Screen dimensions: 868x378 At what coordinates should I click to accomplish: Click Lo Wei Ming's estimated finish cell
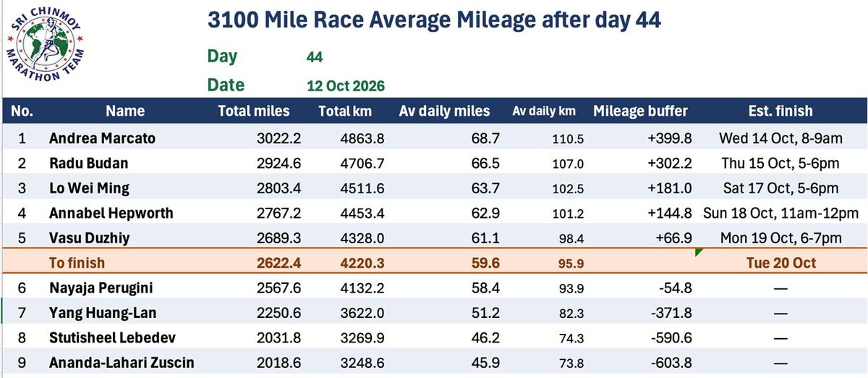pyautogui.click(x=780, y=188)
